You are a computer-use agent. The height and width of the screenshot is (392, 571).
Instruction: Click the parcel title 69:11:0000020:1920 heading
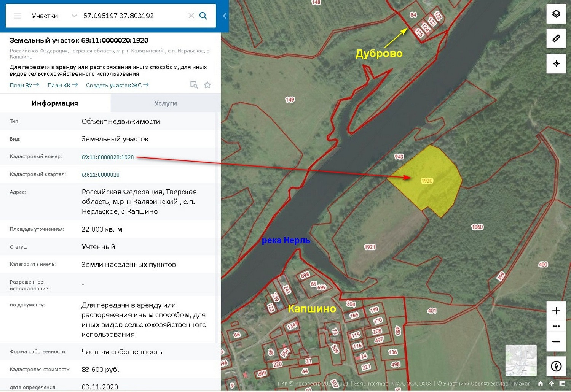coord(79,40)
